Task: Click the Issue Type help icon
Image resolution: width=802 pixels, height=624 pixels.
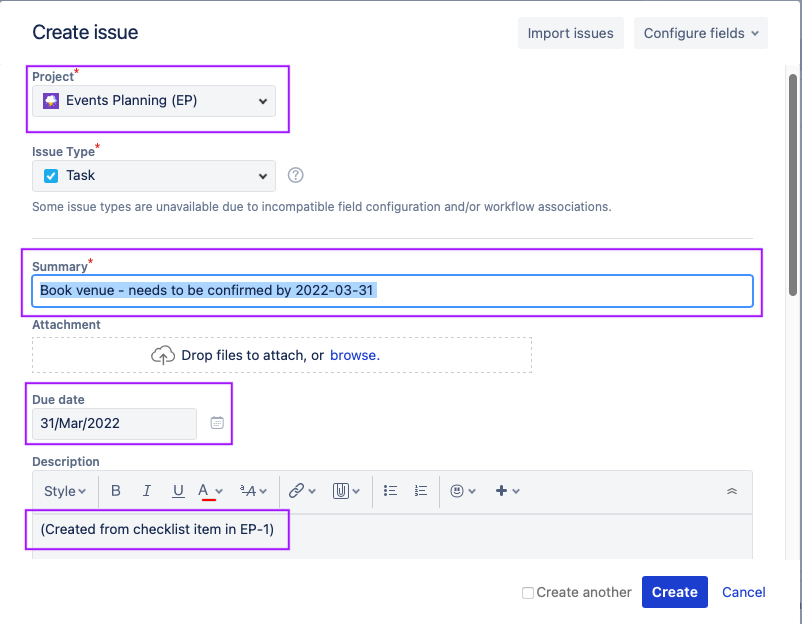Action: tap(295, 175)
